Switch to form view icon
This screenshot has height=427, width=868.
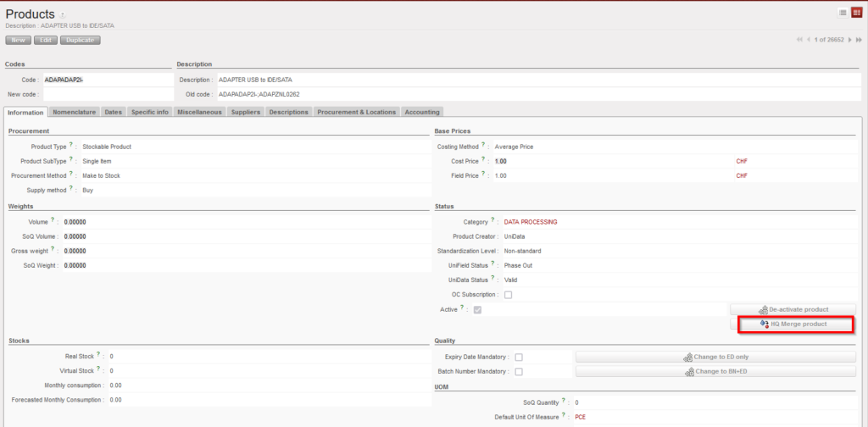(855, 12)
